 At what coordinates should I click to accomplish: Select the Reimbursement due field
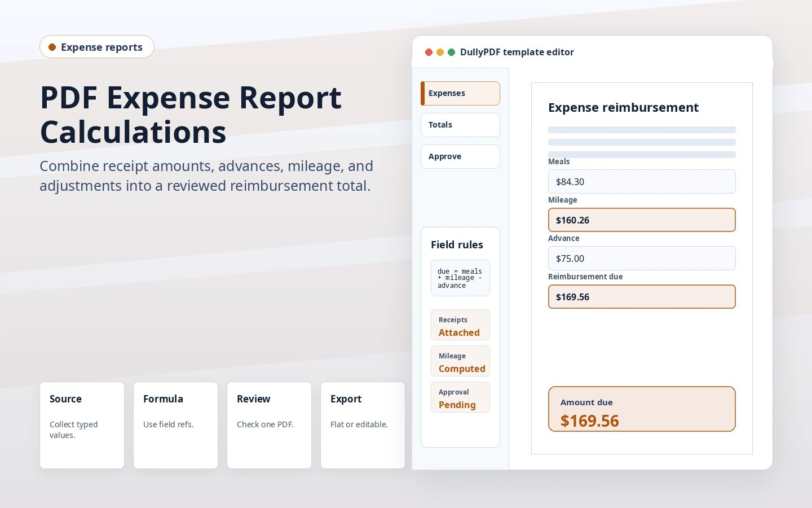point(642,296)
